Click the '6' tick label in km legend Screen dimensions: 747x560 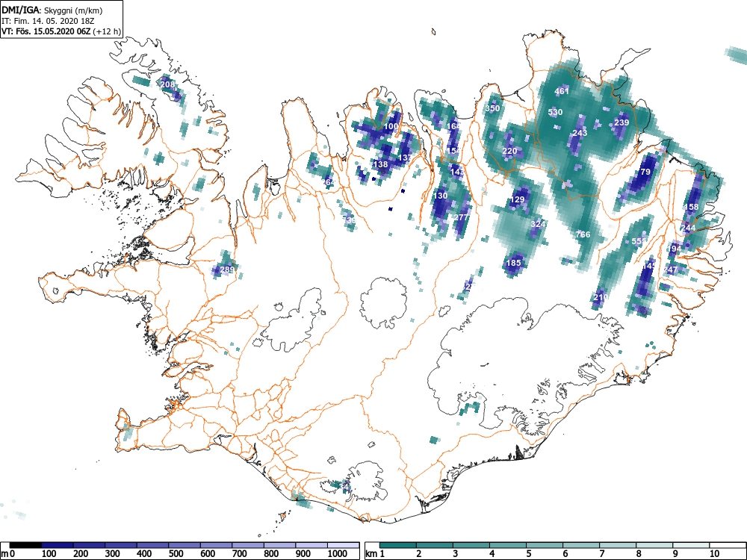(x=565, y=554)
